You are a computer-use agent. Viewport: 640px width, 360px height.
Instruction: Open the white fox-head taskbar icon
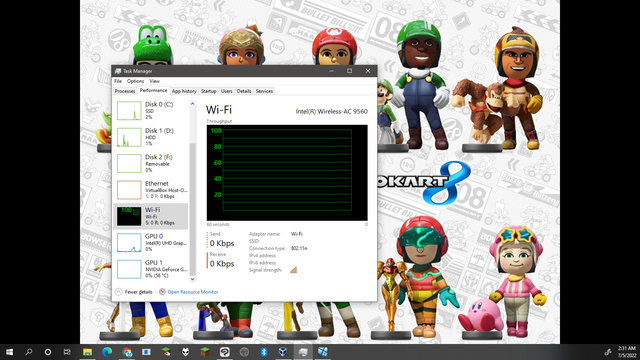pyautogui.click(x=185, y=352)
